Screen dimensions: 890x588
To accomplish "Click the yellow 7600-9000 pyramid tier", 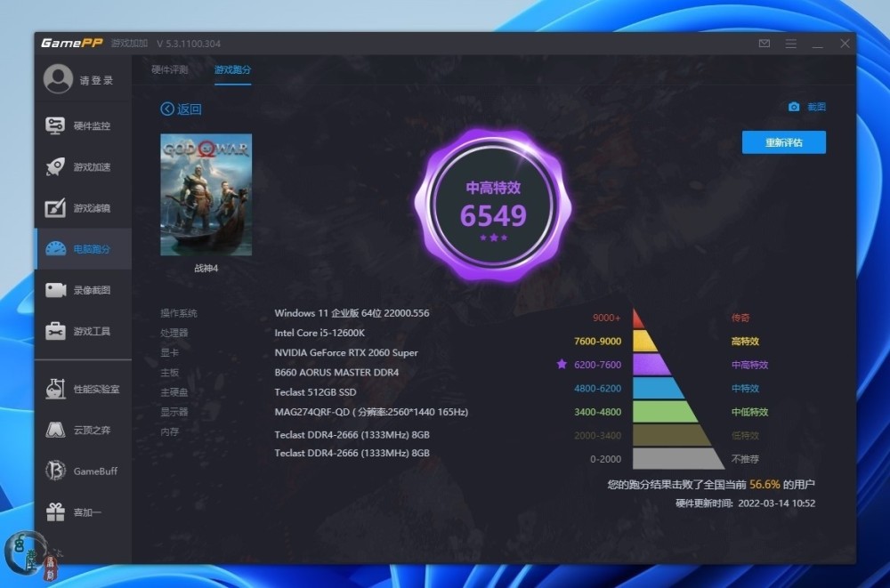I will (644, 341).
